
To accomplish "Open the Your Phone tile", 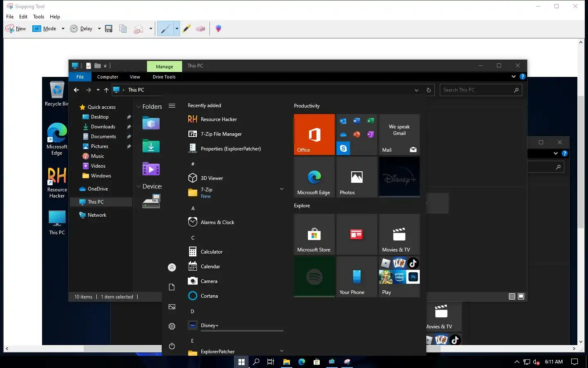I will 357,277.
